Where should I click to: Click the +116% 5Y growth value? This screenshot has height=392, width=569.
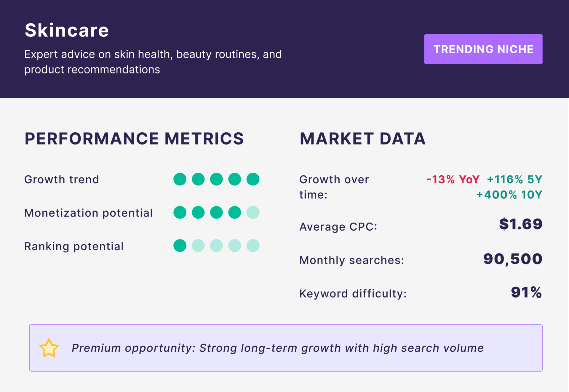pos(514,179)
